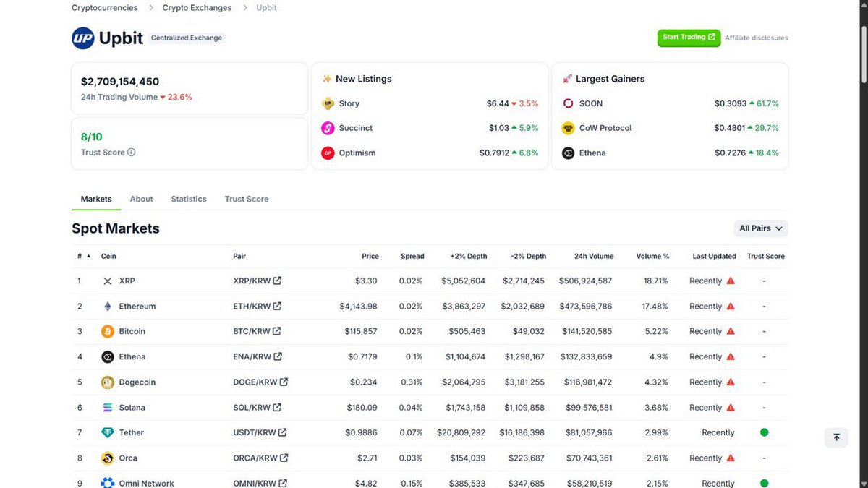Click the Ethena icon in Spot Markets row
868x488 pixels.
click(x=108, y=357)
